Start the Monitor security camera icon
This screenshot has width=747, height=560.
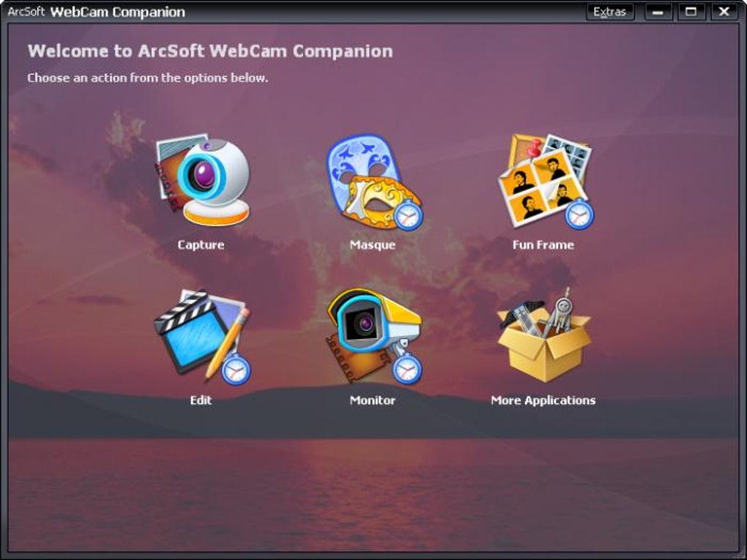pyautogui.click(x=374, y=336)
